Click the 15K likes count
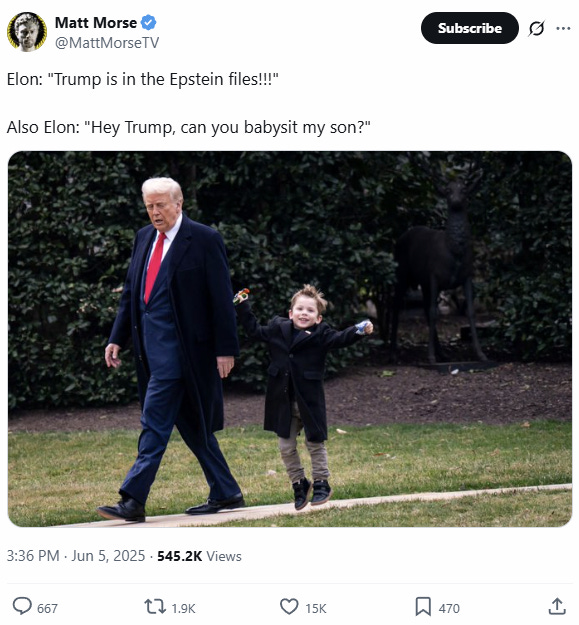 (316, 609)
